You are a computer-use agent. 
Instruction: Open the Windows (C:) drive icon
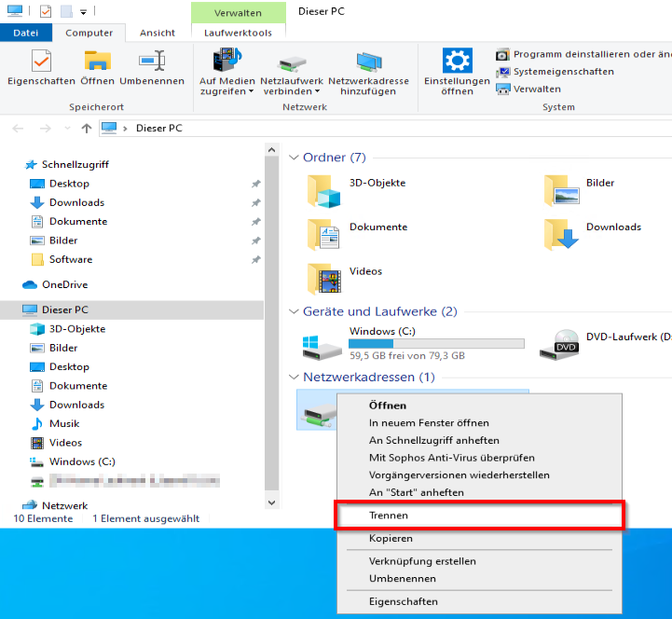tap(322, 345)
